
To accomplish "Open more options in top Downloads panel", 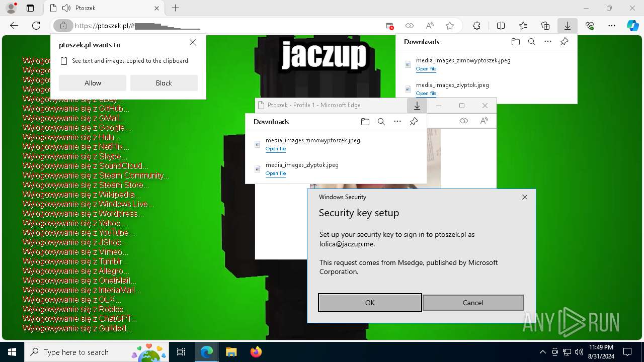I will pyautogui.click(x=548, y=42).
